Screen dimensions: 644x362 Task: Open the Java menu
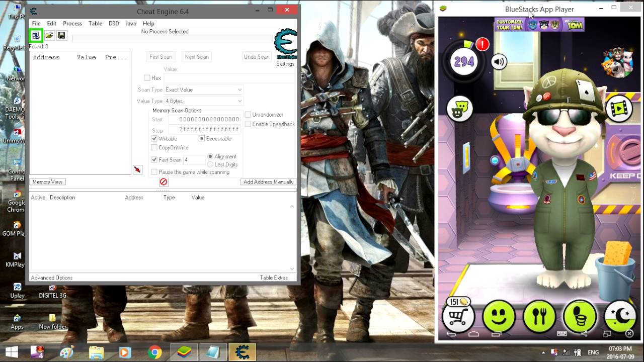pos(131,23)
